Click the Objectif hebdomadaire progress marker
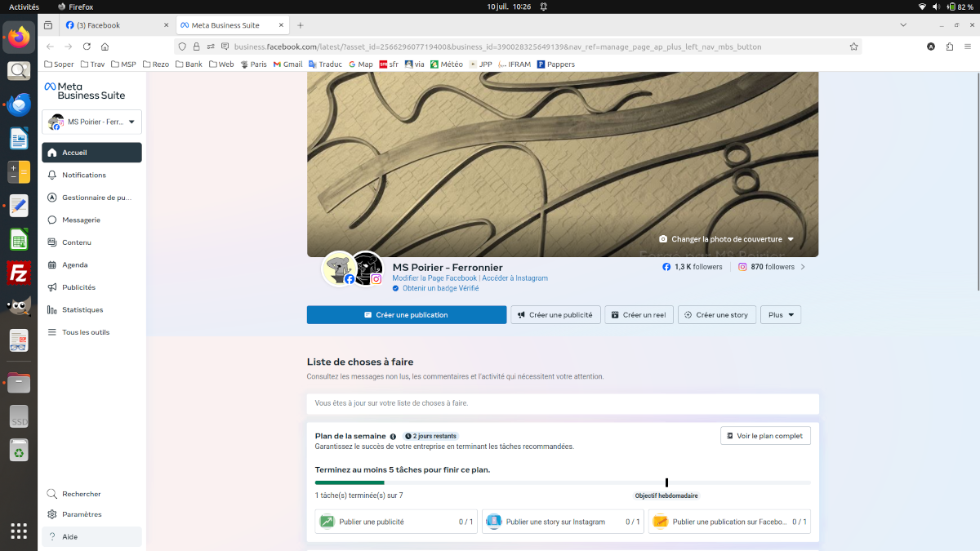 coord(666,482)
